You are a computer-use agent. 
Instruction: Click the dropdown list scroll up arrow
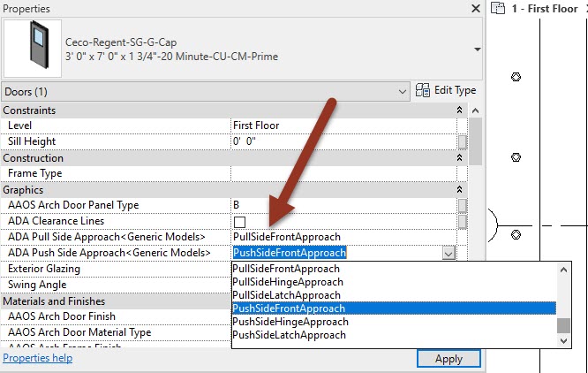click(x=563, y=270)
